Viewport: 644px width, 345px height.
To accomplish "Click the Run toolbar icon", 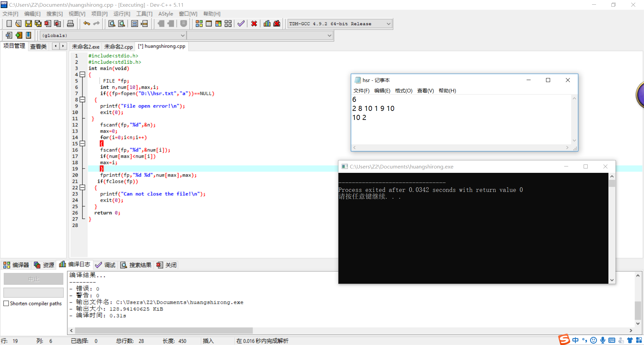I will (209, 23).
